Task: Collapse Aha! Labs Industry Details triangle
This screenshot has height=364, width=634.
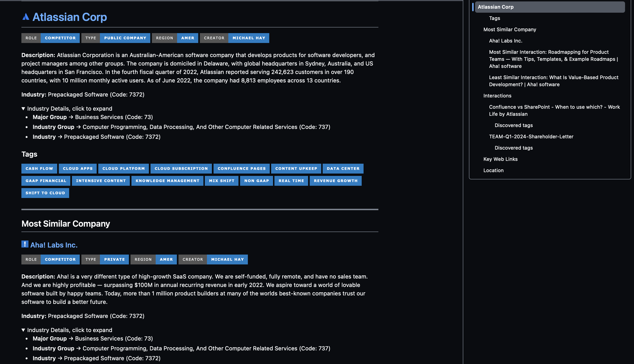Action: [23, 330]
